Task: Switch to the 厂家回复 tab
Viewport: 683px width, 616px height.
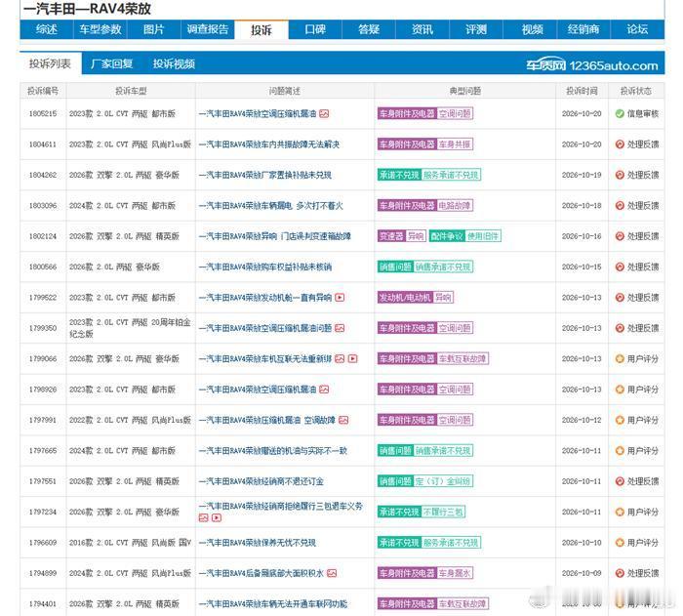Action: 112,64
